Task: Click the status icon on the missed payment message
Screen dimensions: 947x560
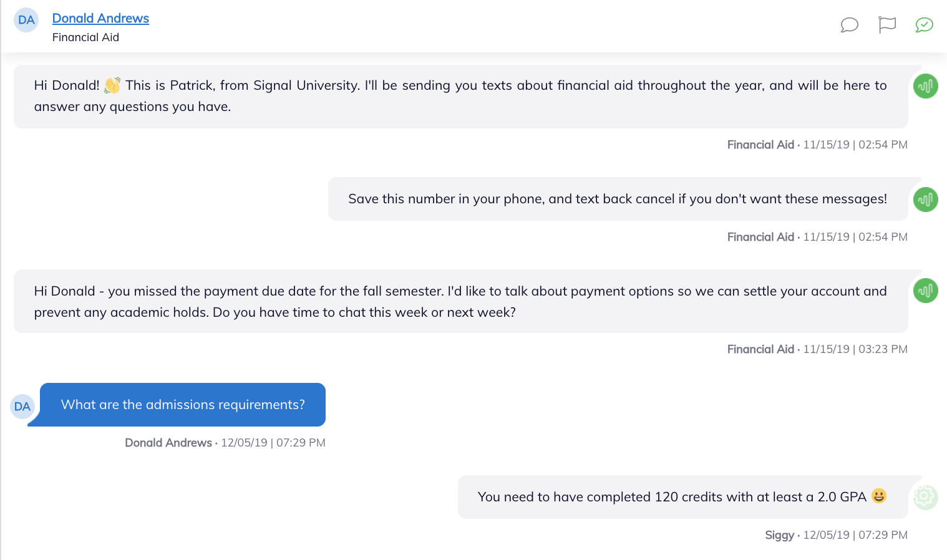Action: pos(925,291)
